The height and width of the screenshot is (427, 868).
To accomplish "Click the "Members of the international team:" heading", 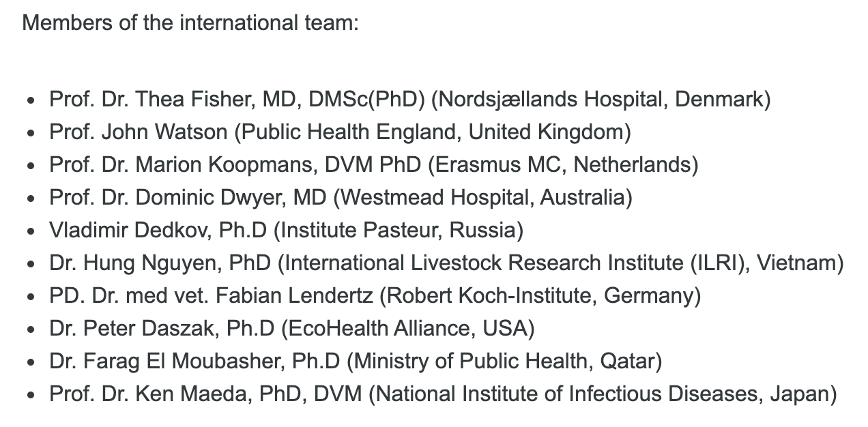I will point(190,23).
